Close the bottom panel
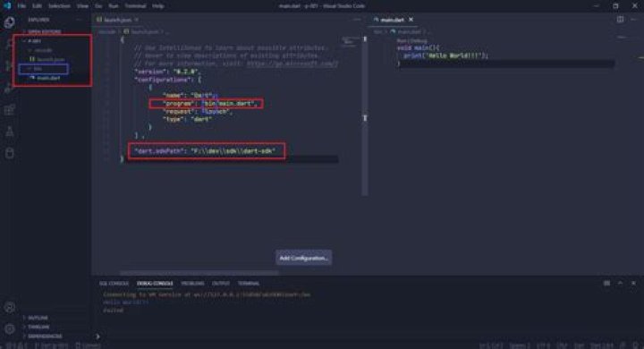Screen dimensions: 644x349 click(633, 284)
